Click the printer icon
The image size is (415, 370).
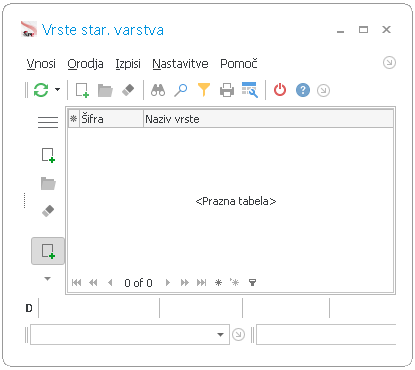click(x=227, y=90)
